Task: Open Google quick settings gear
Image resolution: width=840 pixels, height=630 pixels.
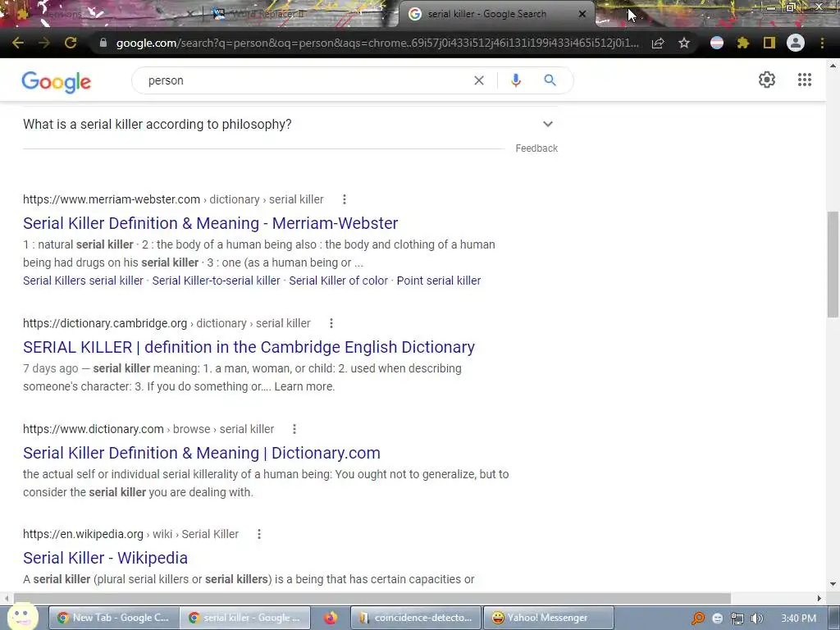Action: (x=767, y=80)
